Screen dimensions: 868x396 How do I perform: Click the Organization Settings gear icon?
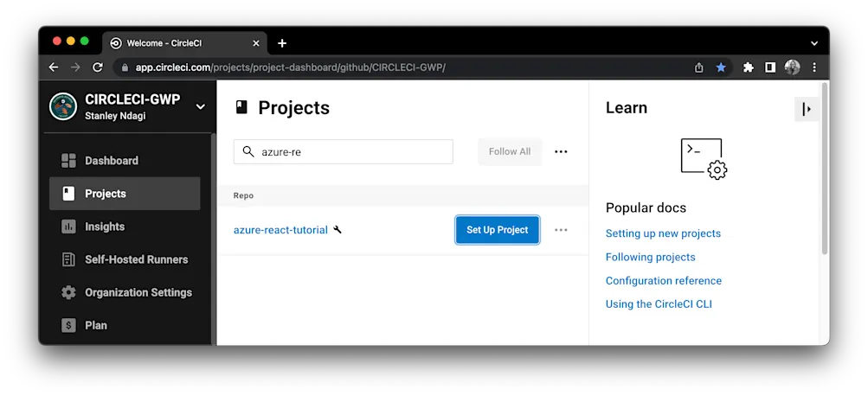(68, 292)
